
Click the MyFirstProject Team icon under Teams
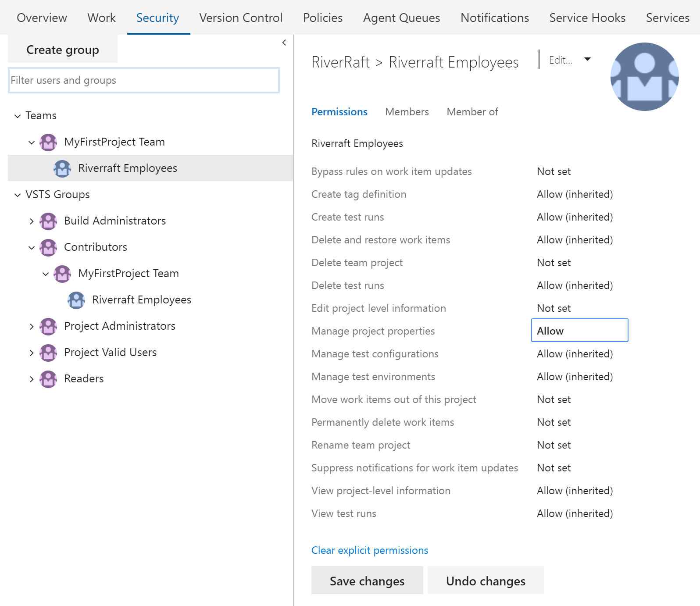[48, 142]
